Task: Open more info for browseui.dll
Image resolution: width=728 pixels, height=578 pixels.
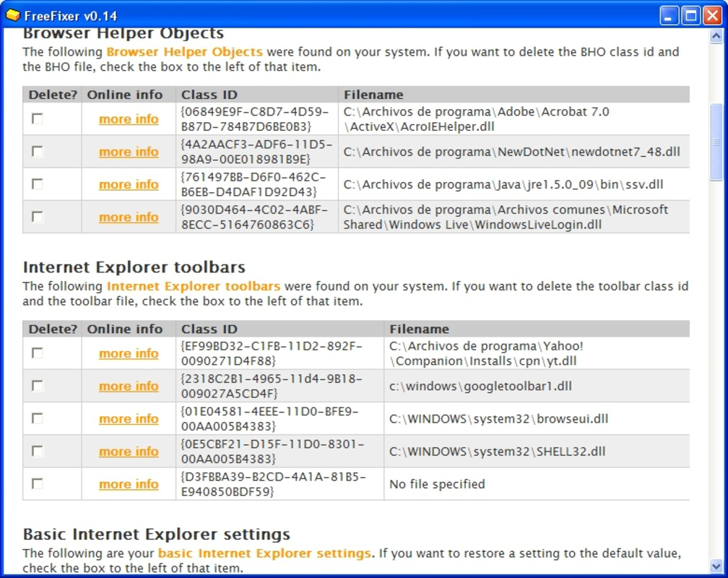Action: coord(129,418)
